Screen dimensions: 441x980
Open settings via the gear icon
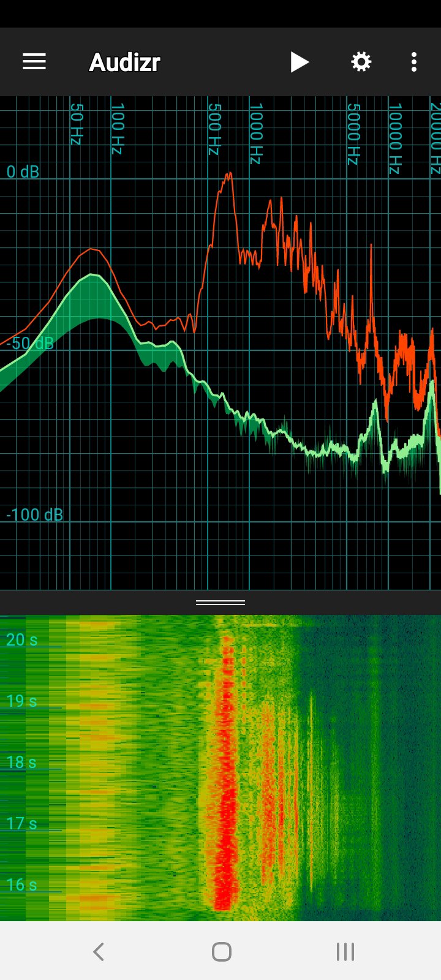361,62
